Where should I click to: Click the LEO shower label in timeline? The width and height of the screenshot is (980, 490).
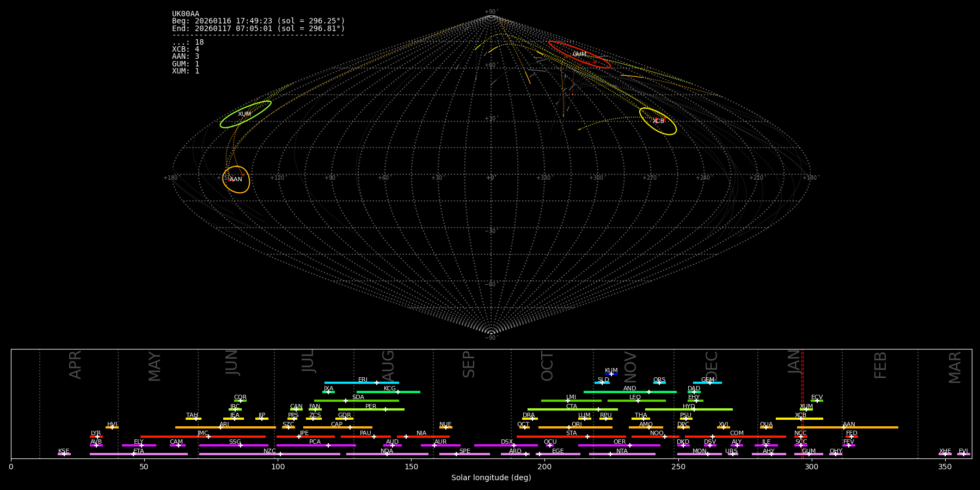pos(635,397)
